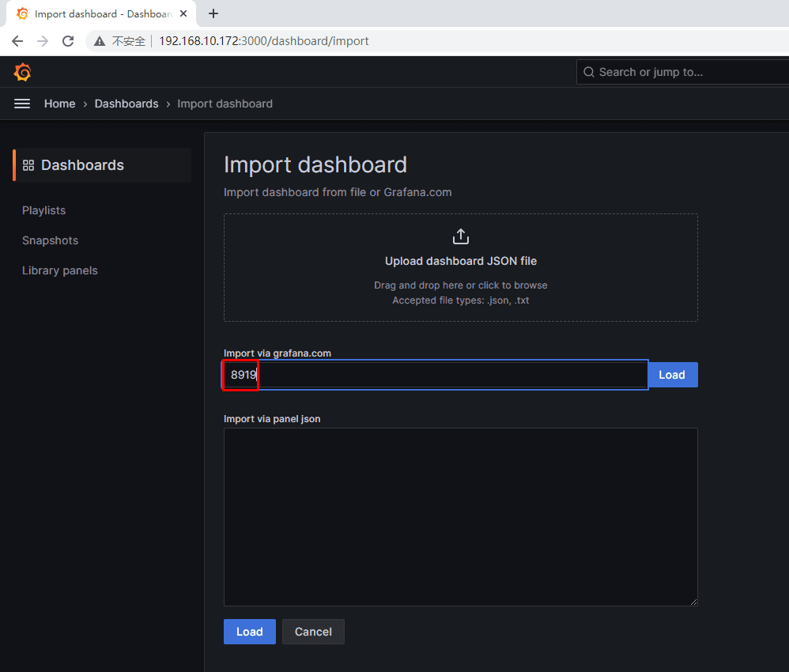This screenshot has width=789, height=672.
Task: Click the Import via grafana.com input field
Action: [436, 375]
